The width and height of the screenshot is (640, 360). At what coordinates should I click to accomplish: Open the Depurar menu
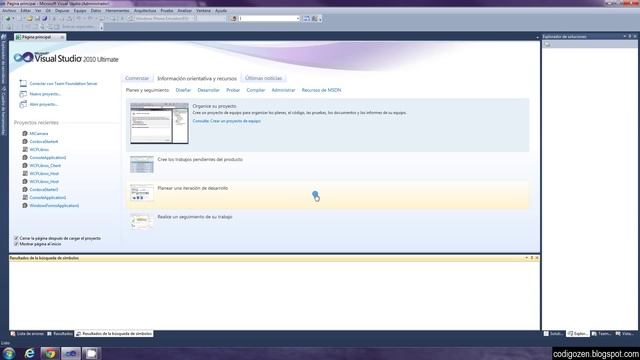tap(62, 11)
